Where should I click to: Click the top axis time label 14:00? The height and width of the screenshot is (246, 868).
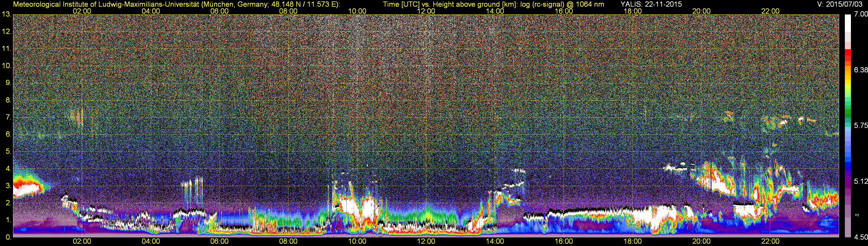click(495, 11)
